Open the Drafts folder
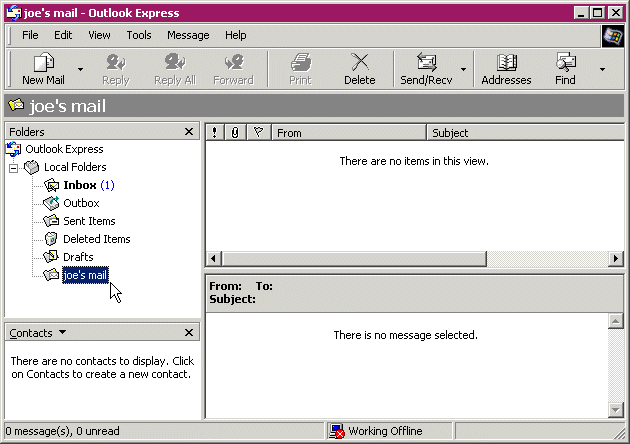Image resolution: width=630 pixels, height=444 pixels. pyautogui.click(x=78, y=257)
